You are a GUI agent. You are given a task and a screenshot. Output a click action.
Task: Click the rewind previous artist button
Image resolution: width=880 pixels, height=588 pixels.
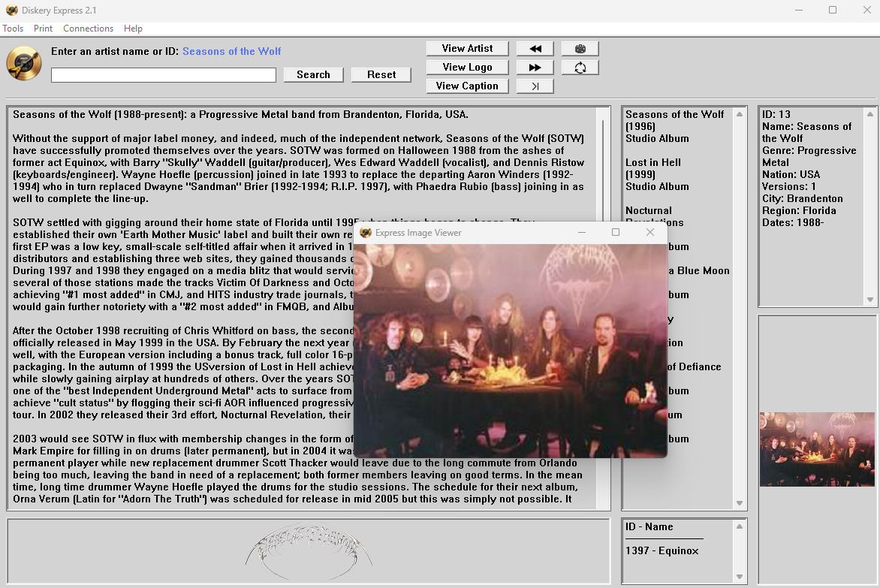tap(535, 49)
